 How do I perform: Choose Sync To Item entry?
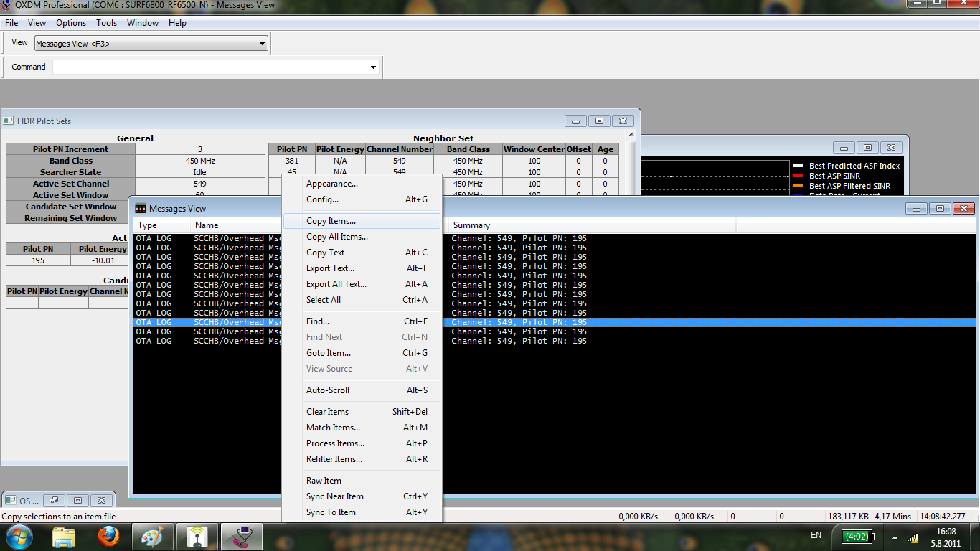point(362,512)
